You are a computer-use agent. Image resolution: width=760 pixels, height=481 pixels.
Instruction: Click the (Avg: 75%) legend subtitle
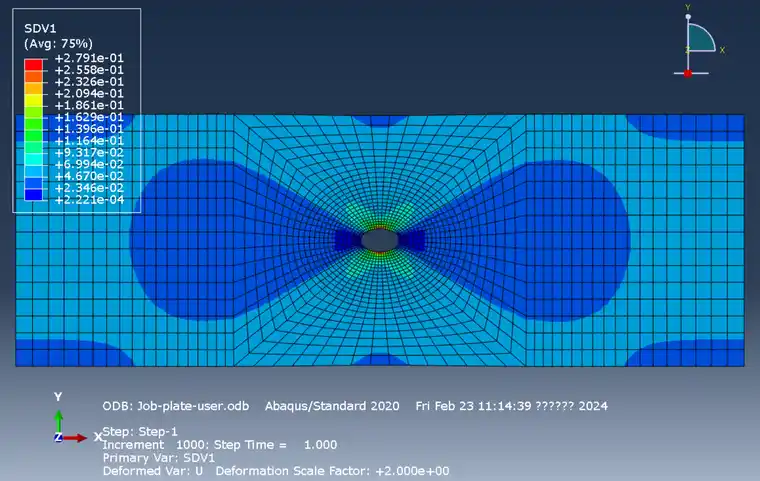[x=58, y=44]
